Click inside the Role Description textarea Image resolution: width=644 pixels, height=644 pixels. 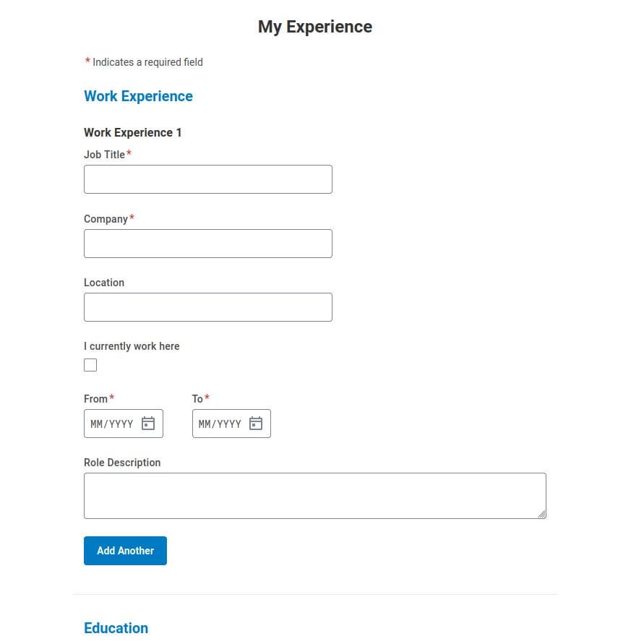tap(314, 496)
